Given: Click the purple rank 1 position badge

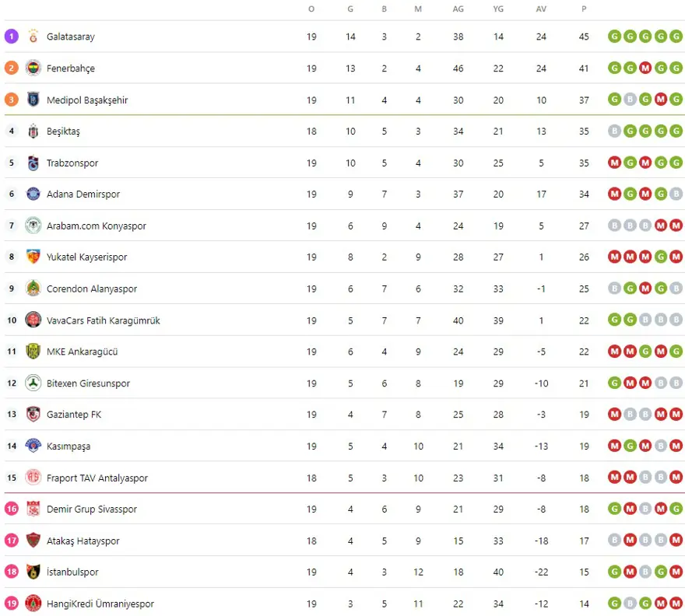Looking at the screenshot, I should click(x=11, y=37).
